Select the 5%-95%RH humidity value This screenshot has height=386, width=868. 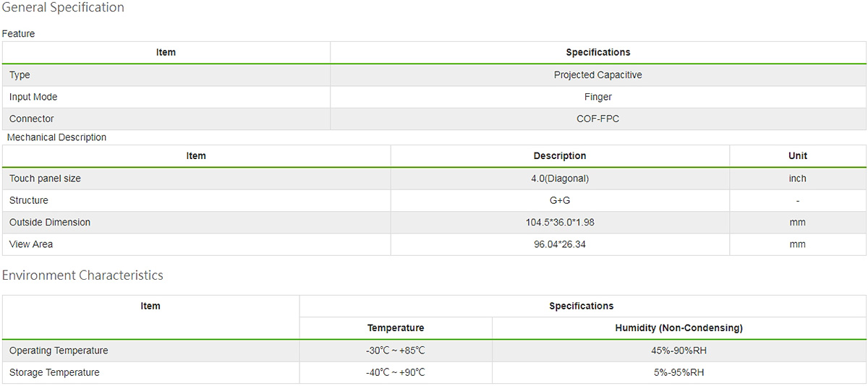(678, 373)
